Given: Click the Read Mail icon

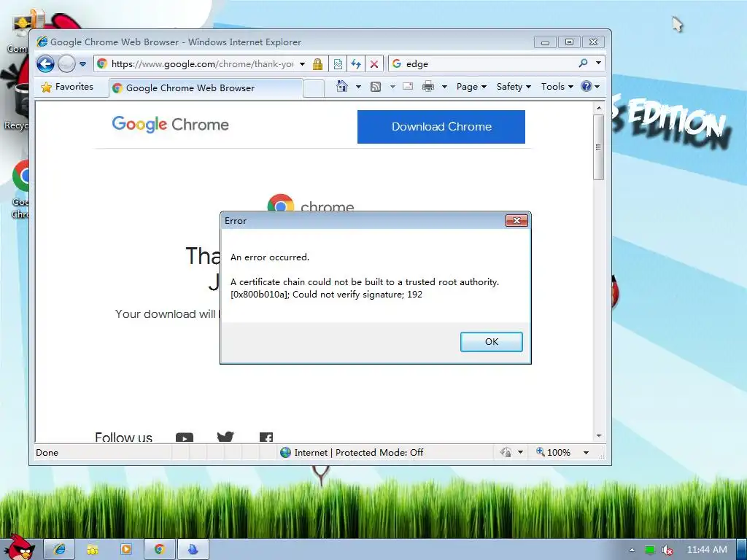Looking at the screenshot, I should tap(408, 86).
